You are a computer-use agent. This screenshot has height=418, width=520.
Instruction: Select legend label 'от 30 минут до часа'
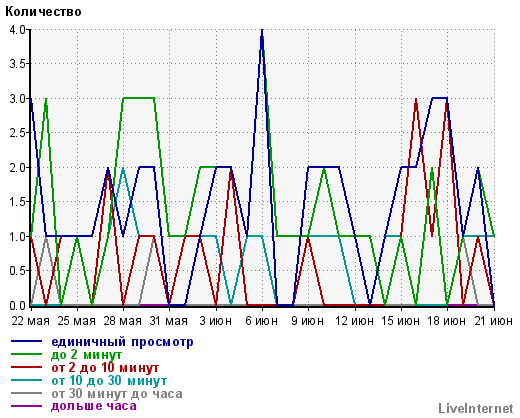[117, 394]
